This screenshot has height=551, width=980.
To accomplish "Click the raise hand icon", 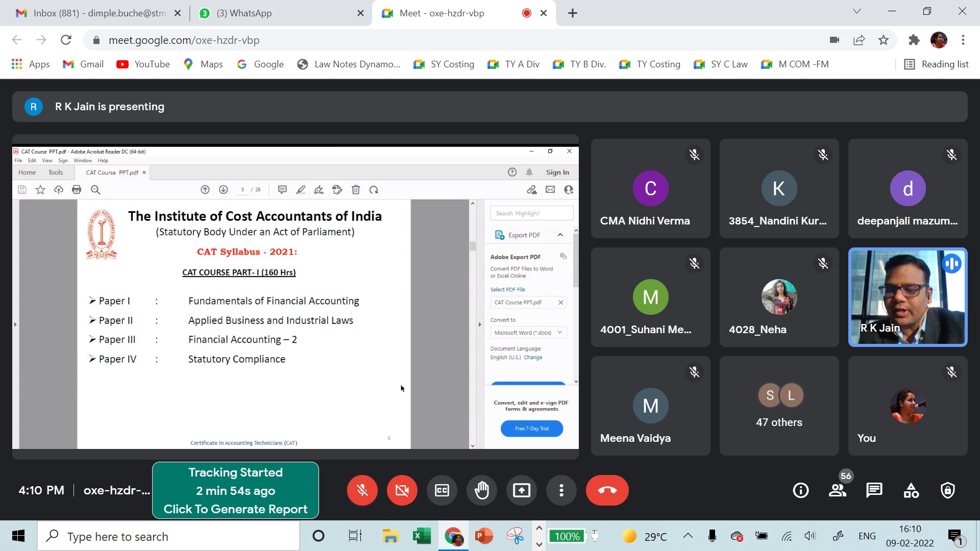I will 482,490.
